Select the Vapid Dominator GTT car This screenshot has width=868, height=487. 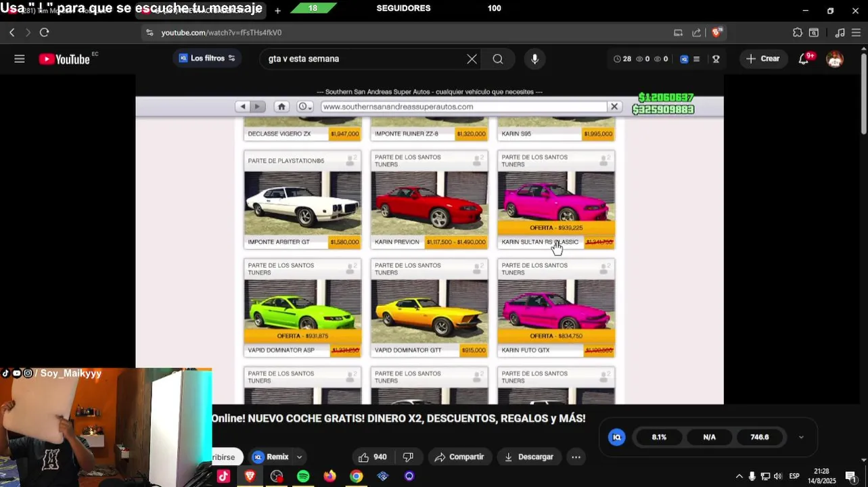click(430, 308)
